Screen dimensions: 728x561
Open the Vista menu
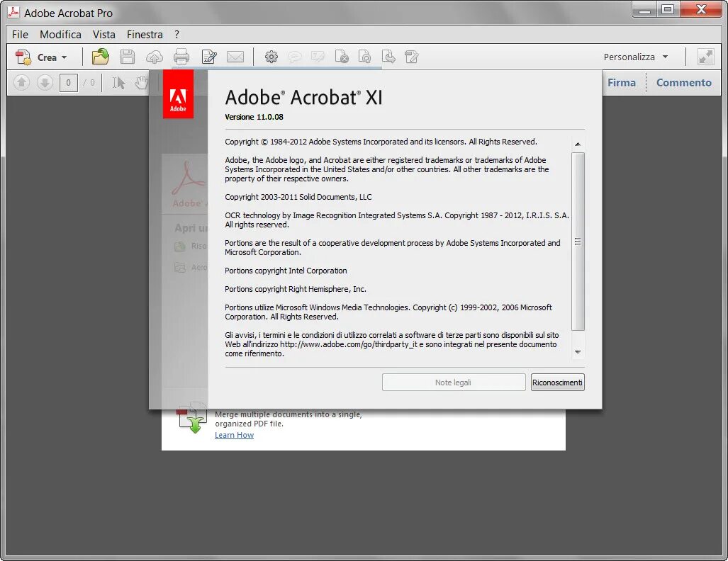tap(104, 35)
